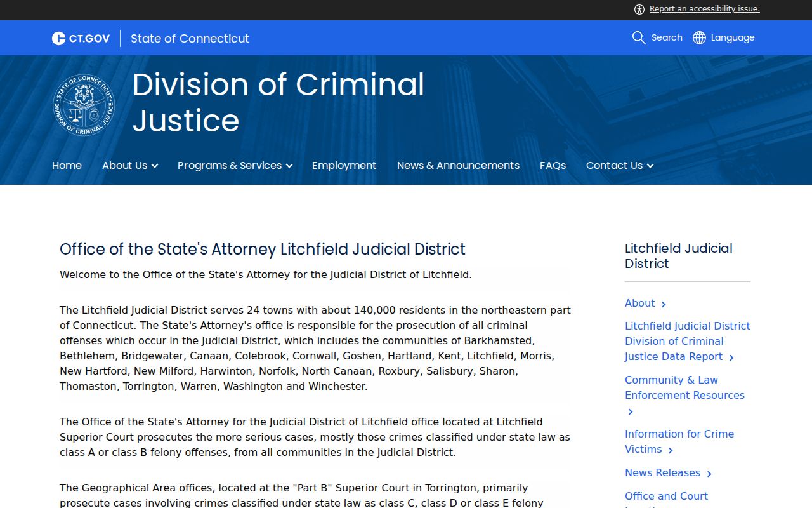Open the Office and Court sidebar link

coord(666,498)
